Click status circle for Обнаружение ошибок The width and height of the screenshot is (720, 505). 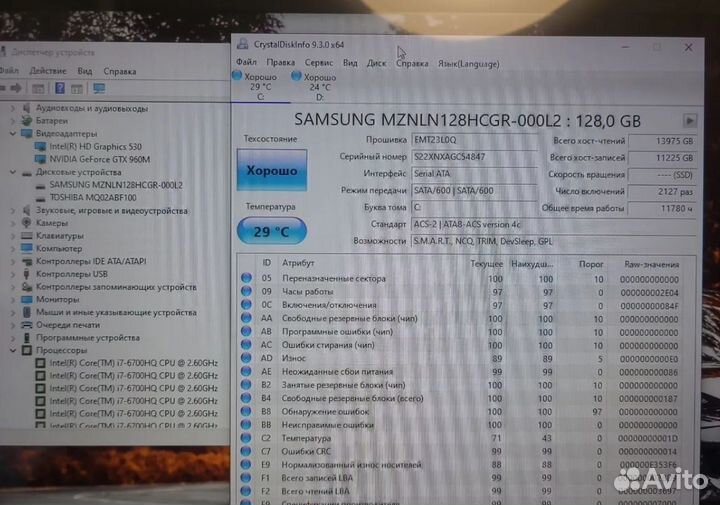pos(246,411)
